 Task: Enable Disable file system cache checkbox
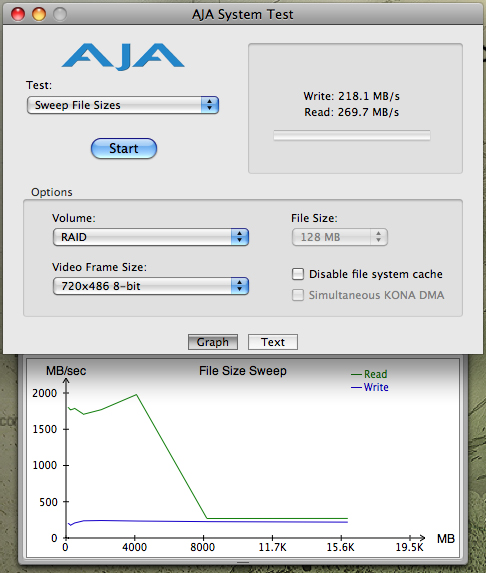pyautogui.click(x=298, y=274)
